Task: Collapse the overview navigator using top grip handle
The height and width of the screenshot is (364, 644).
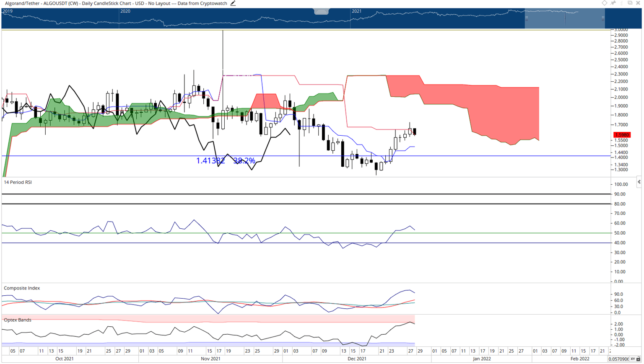Action: click(321, 11)
